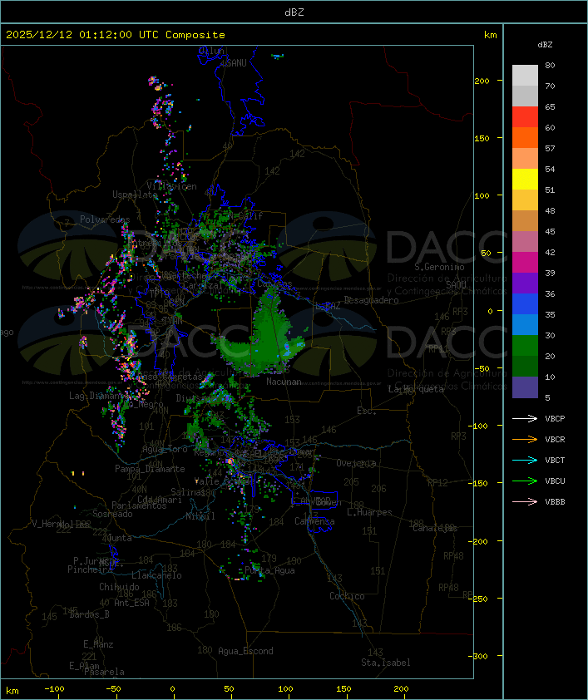This screenshot has width=588, height=700.
Task: Click the 'VBCU' legend label
Action: pyautogui.click(x=555, y=481)
